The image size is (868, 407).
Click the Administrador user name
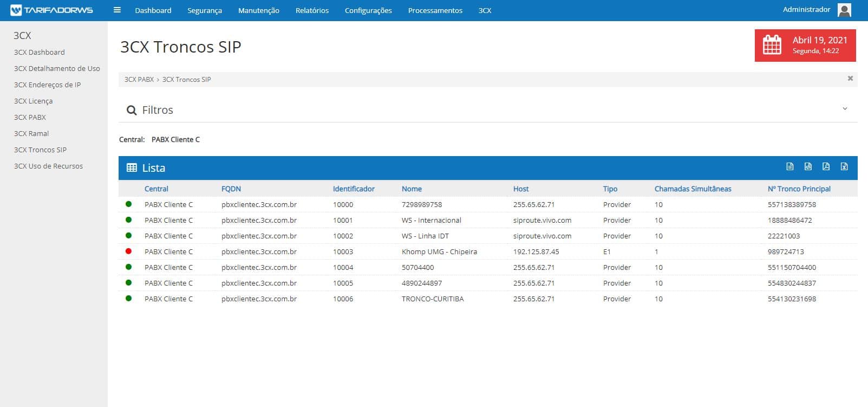click(x=806, y=9)
